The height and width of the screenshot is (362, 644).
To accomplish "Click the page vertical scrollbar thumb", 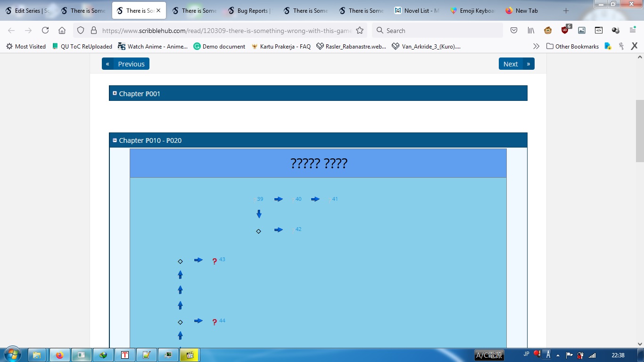I will [640, 131].
